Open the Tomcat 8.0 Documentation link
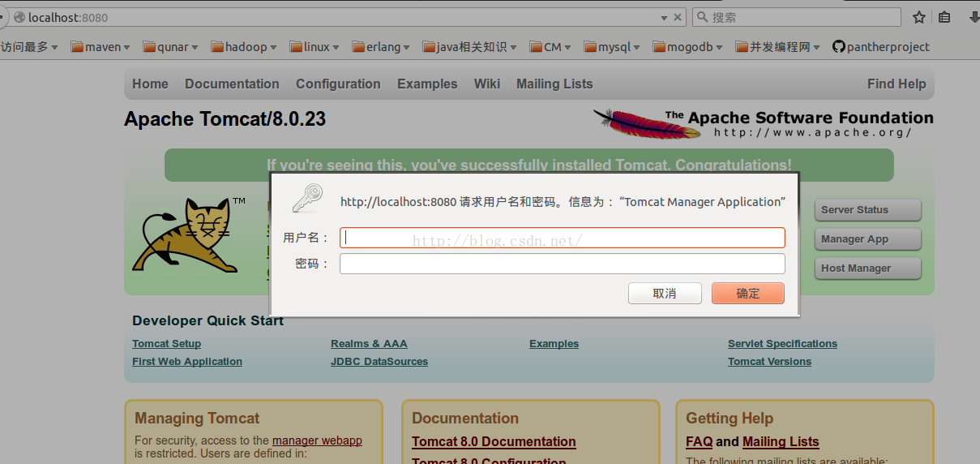Image resolution: width=980 pixels, height=464 pixels. (x=494, y=442)
